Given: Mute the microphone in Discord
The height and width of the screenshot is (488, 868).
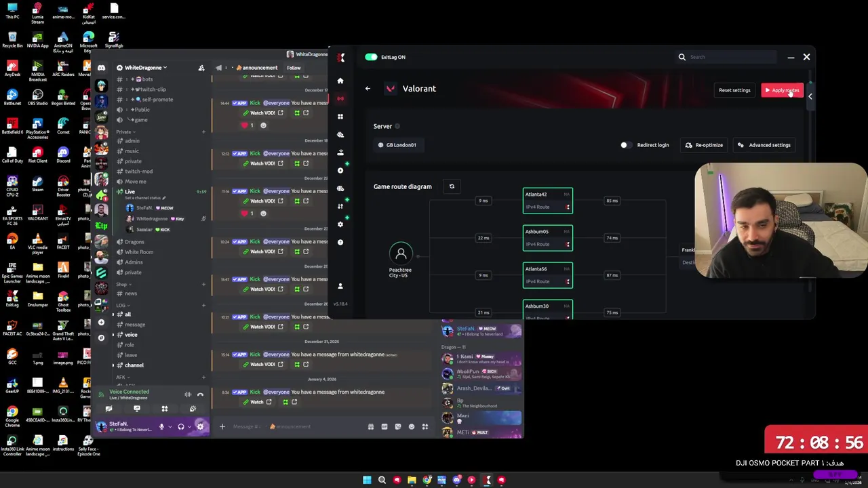Looking at the screenshot, I should 161,426.
